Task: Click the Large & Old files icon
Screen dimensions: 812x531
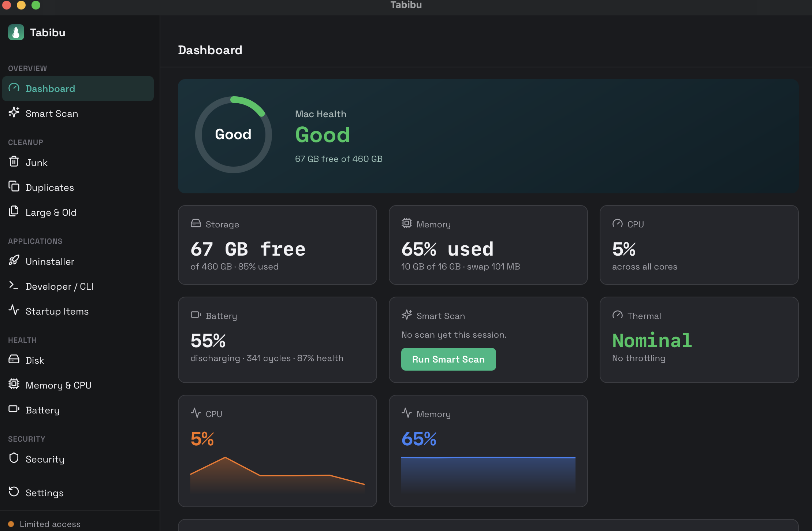Action: click(14, 211)
